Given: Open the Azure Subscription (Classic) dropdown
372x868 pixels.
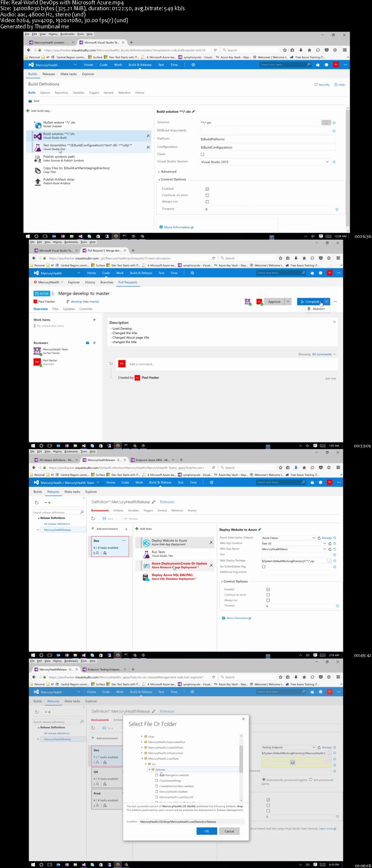Looking at the screenshot, I should pyautogui.click(x=314, y=538).
